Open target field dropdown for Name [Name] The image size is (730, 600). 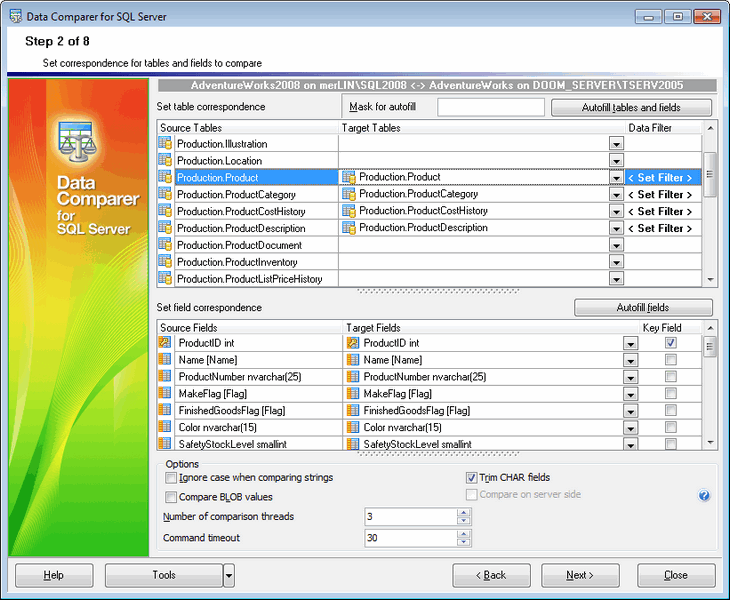click(x=630, y=361)
